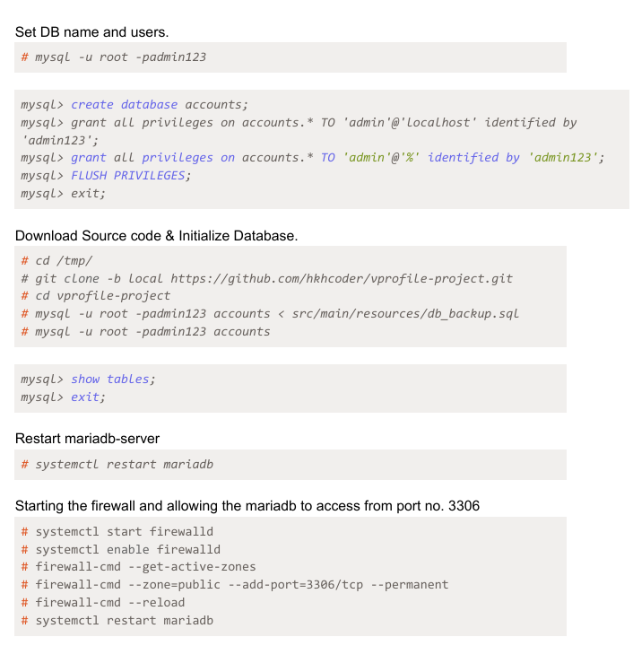The image size is (633, 672).
Task: Click the db_backup.sql import command line
Action: pos(270,314)
